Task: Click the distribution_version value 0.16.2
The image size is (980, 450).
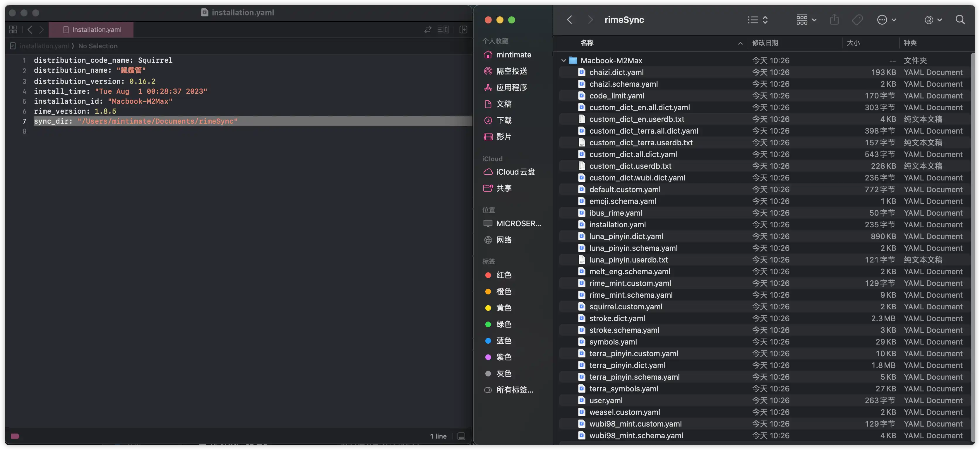Action: pyautogui.click(x=142, y=81)
